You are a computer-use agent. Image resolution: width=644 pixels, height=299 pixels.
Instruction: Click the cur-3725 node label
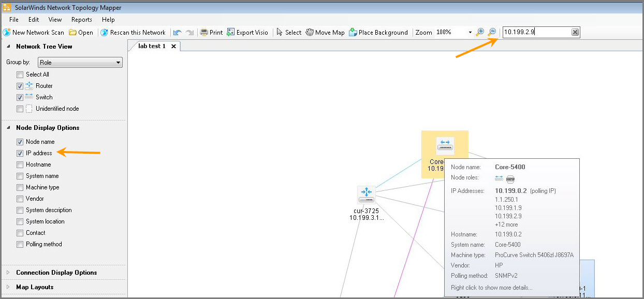point(366,211)
